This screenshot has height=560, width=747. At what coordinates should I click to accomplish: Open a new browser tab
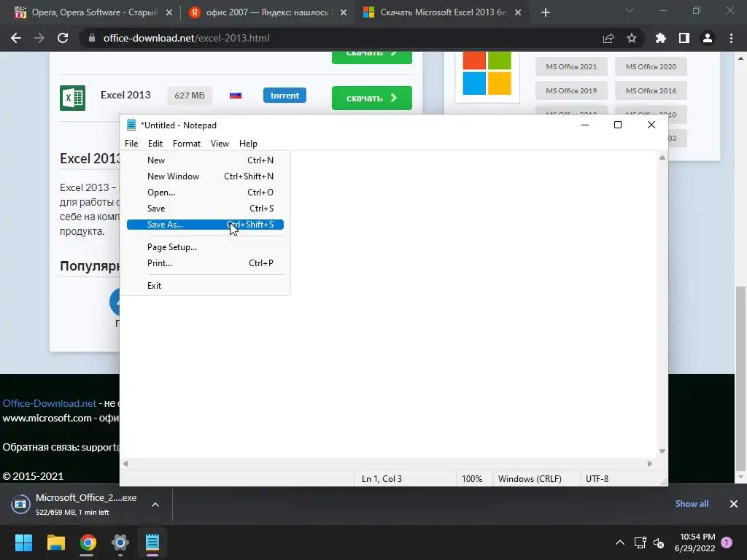(546, 12)
